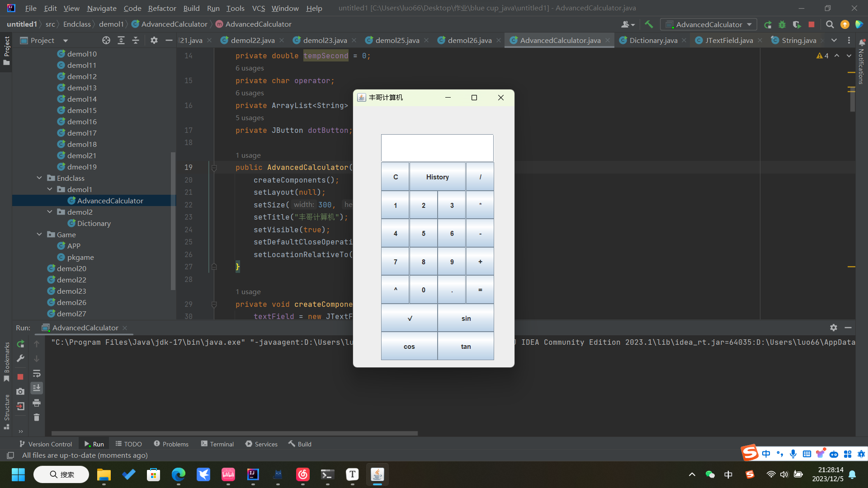Click the console horizontal scrollbar
Viewport: 868px width, 488px height.
coord(234,433)
